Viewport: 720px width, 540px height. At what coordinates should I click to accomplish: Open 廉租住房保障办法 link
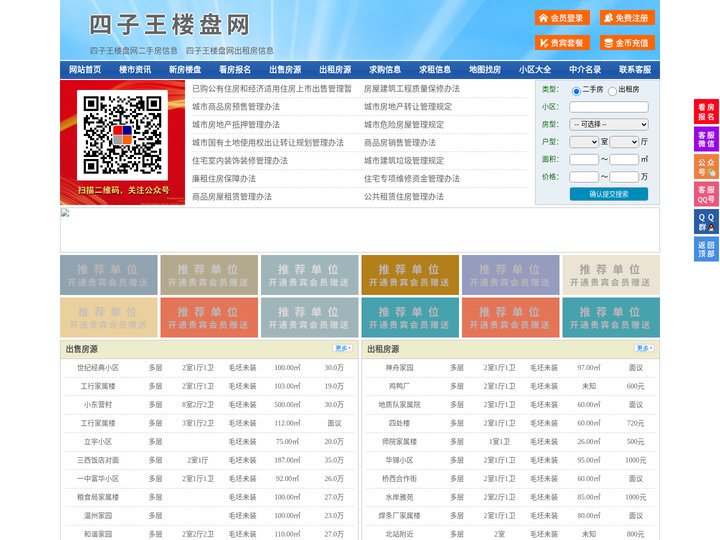(224, 178)
